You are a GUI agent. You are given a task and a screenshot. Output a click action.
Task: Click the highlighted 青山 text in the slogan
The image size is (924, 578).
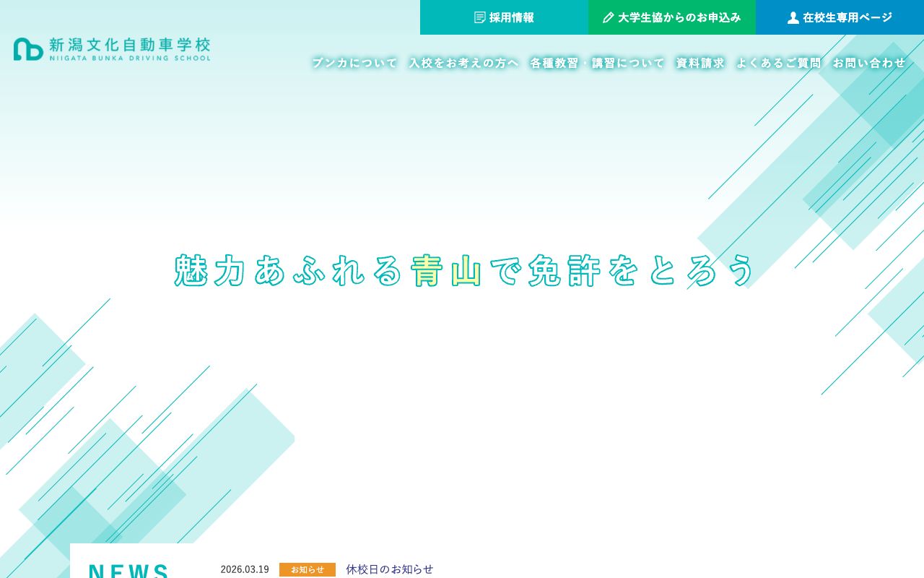coord(444,271)
